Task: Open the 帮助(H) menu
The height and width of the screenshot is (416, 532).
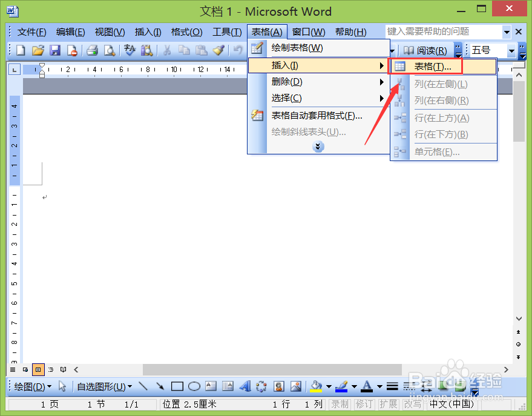Action: (350, 32)
